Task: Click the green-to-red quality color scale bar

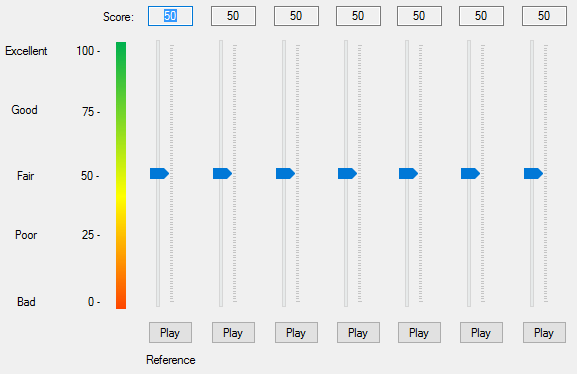Action: [x=121, y=175]
